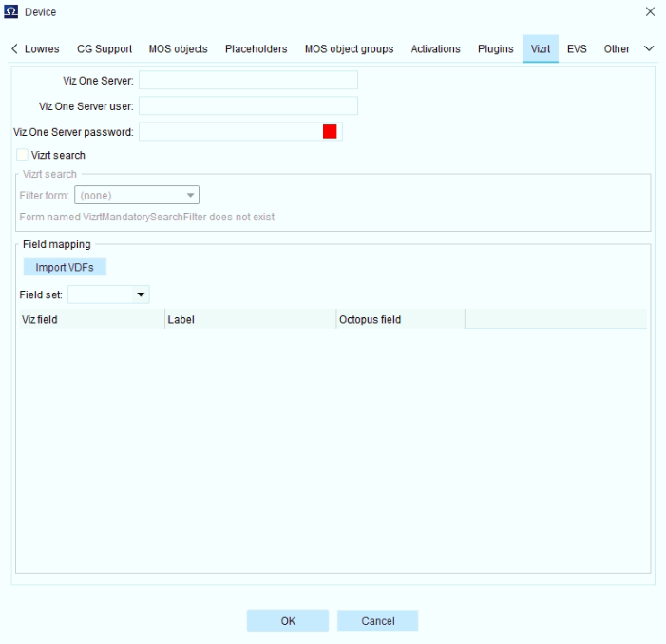The width and height of the screenshot is (666, 644).
Task: Switch to the EVS tab
Action: tap(577, 48)
